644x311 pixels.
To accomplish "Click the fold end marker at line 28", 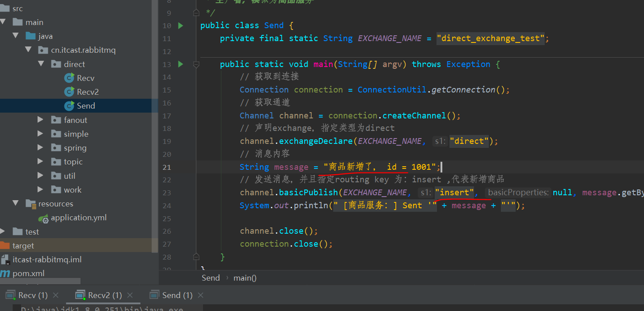I will [196, 257].
